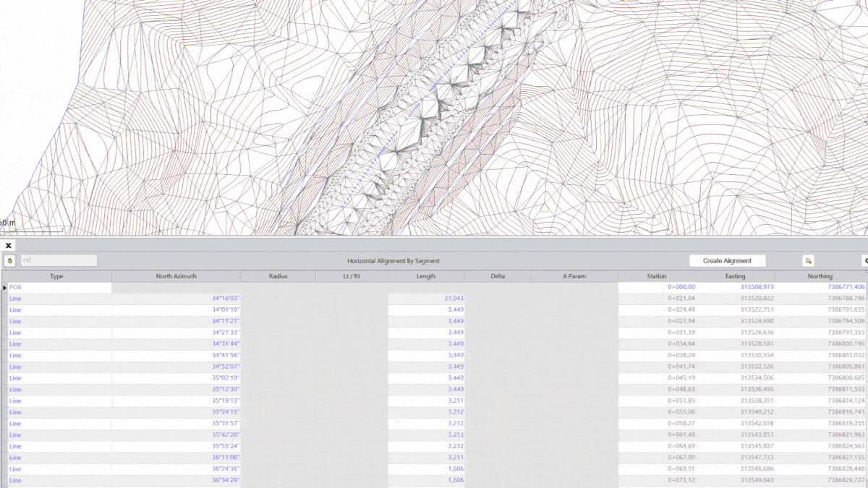Click the Radius column header
The image size is (868, 488).
tap(278, 276)
